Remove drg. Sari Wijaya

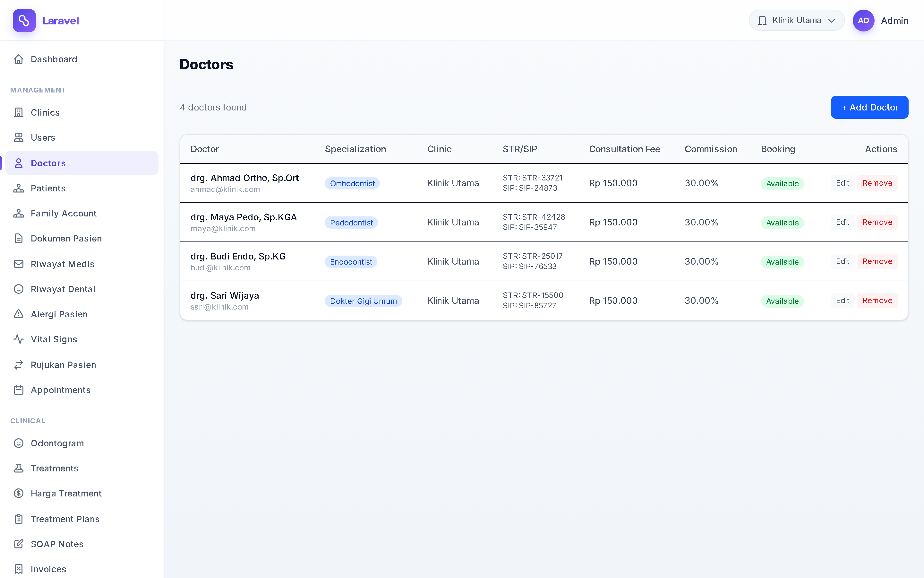click(x=877, y=301)
